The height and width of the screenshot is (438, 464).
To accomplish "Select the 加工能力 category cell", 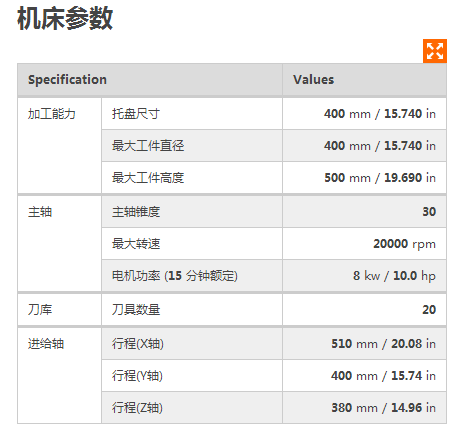I will 60,145.
